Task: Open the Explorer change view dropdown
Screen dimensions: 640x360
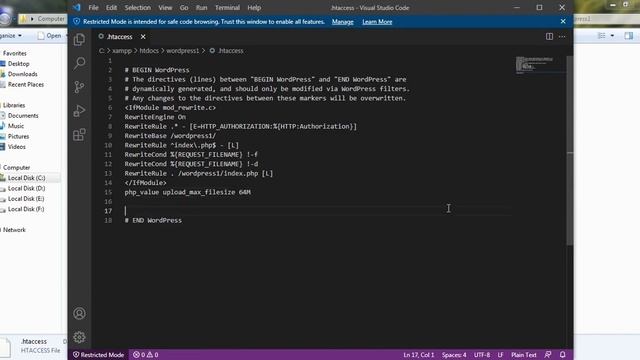Action: 612,36
